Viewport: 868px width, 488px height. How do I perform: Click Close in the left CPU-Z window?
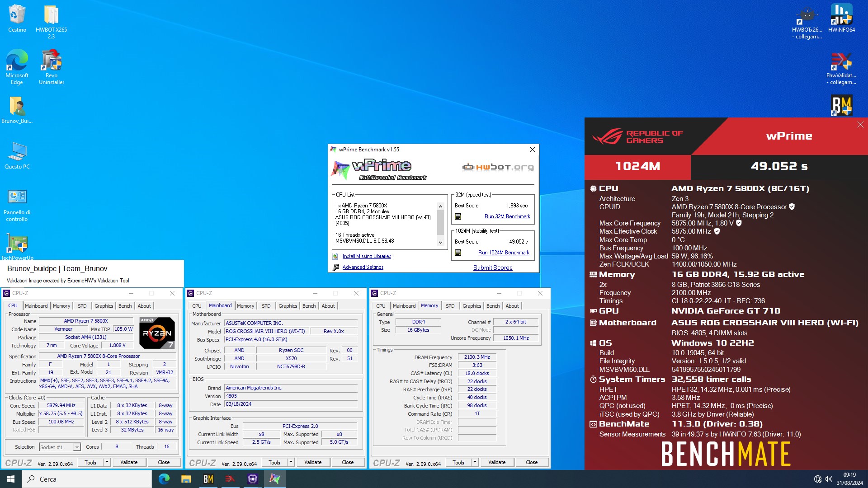point(164,462)
